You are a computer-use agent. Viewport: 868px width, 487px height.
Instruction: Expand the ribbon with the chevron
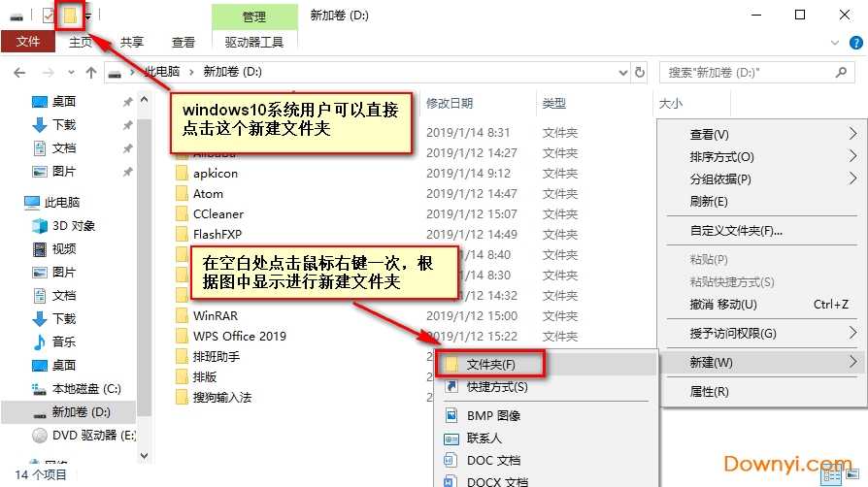(835, 43)
